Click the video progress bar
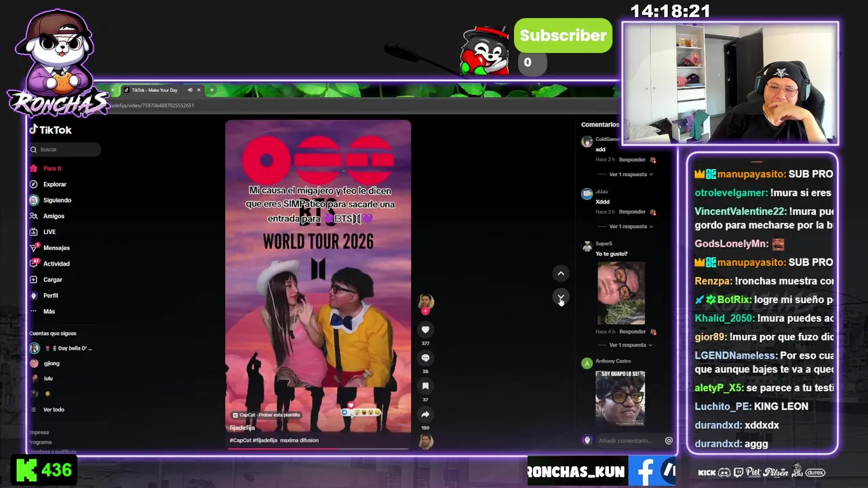The width and height of the screenshot is (868, 488). pyautogui.click(x=318, y=448)
